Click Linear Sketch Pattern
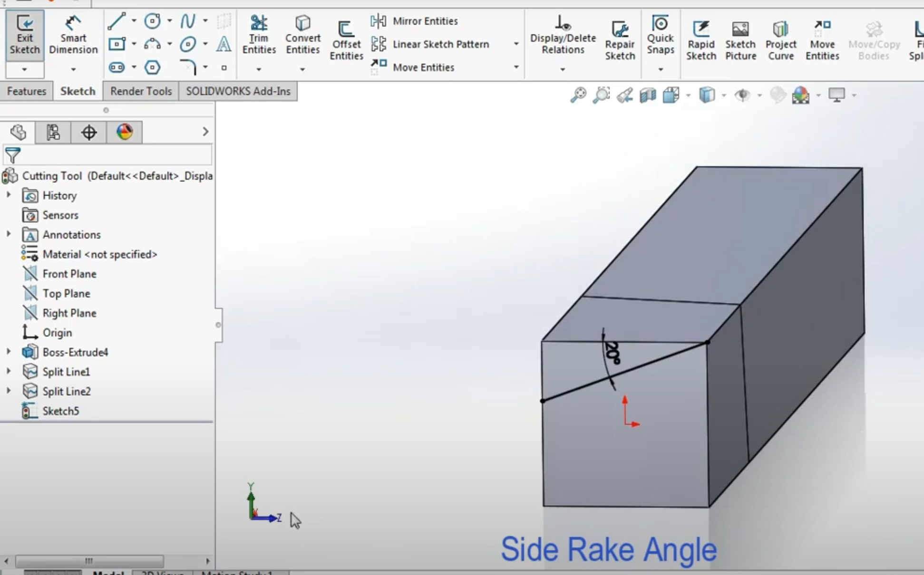 (430, 44)
